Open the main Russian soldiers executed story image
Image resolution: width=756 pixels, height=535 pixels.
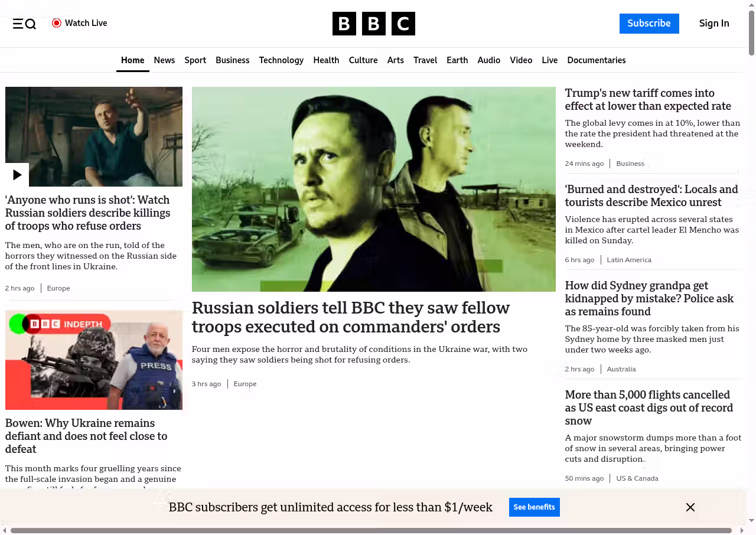click(x=373, y=189)
